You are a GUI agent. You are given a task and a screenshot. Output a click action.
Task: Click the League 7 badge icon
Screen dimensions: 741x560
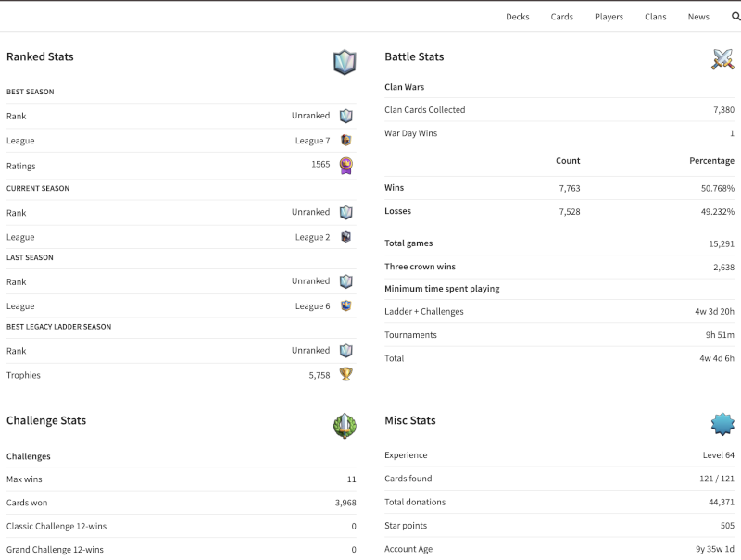click(346, 141)
